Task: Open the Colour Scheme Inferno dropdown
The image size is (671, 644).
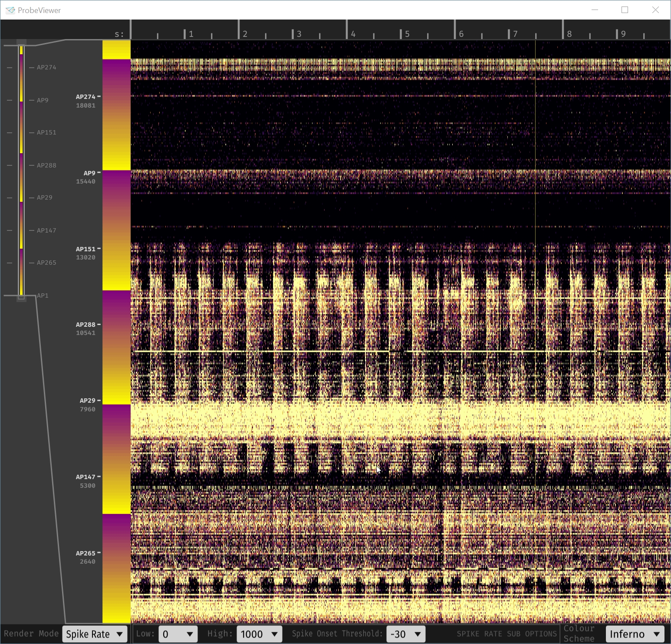Action: click(635, 634)
